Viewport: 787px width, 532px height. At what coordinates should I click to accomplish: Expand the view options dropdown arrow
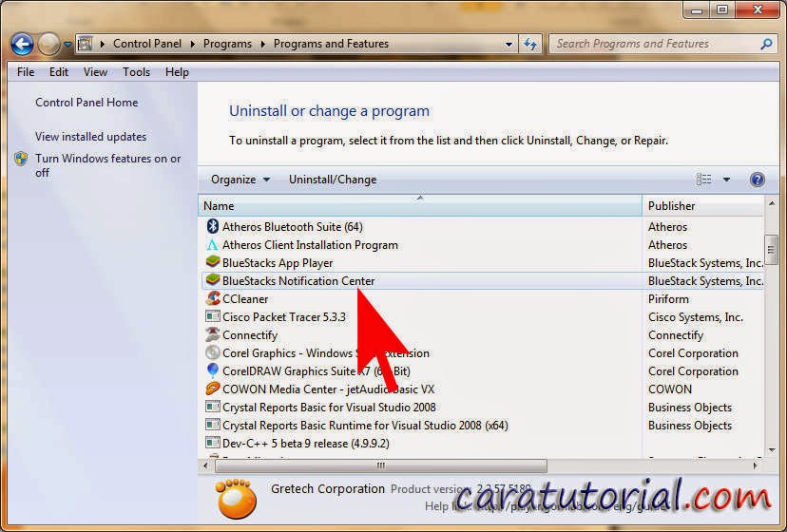[x=726, y=180]
